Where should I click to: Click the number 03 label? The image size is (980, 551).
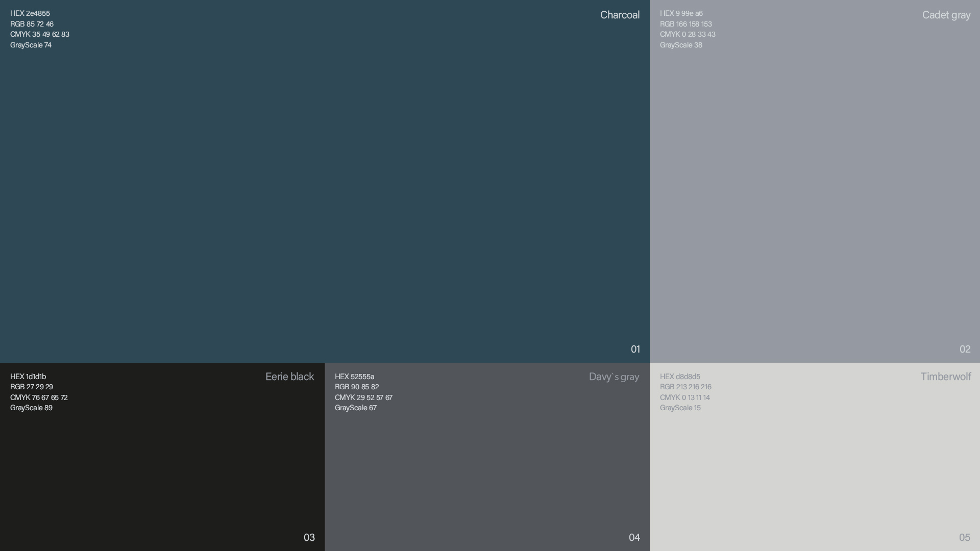[x=309, y=537]
